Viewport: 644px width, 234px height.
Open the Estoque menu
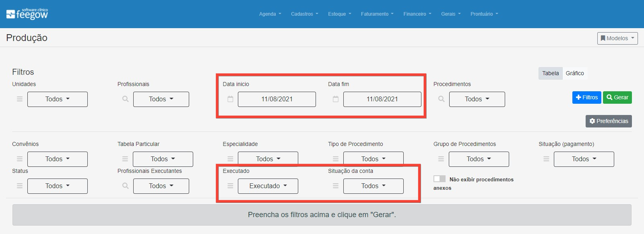340,14
